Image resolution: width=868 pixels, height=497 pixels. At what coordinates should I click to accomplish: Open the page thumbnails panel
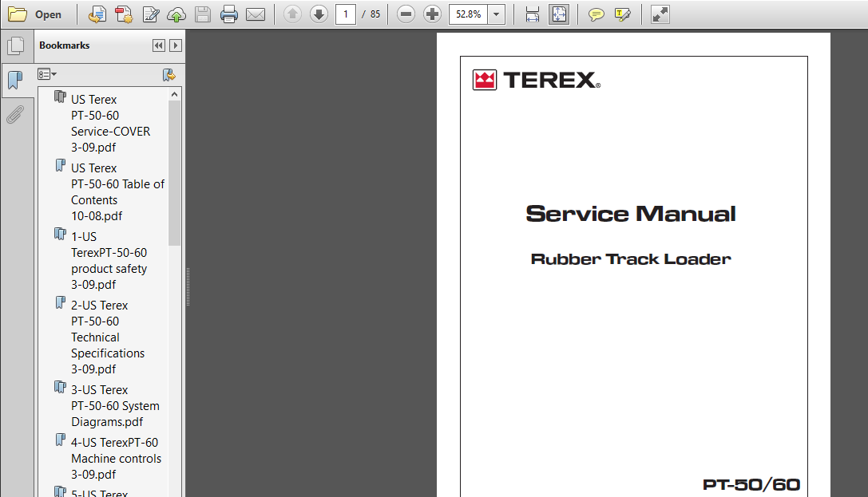[x=16, y=45]
